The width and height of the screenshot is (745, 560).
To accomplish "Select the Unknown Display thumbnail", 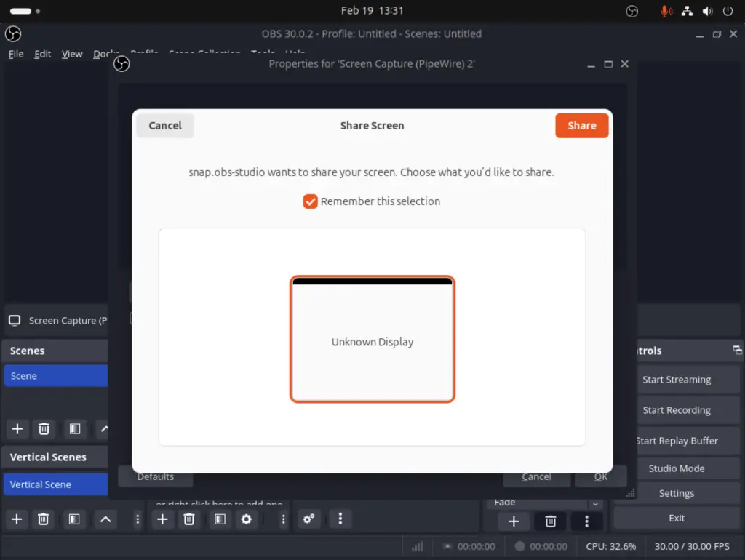I will 372,339.
